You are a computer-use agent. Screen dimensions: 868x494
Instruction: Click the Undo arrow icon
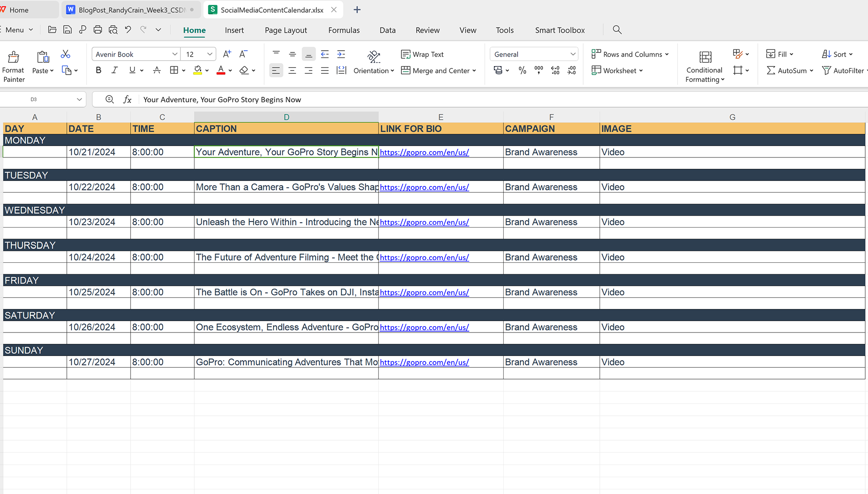pos(128,30)
